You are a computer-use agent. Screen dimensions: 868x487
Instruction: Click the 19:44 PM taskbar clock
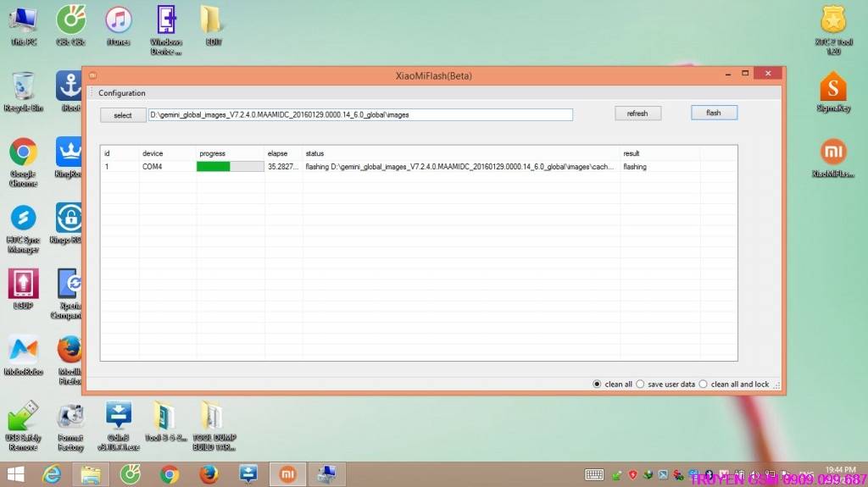click(x=840, y=470)
